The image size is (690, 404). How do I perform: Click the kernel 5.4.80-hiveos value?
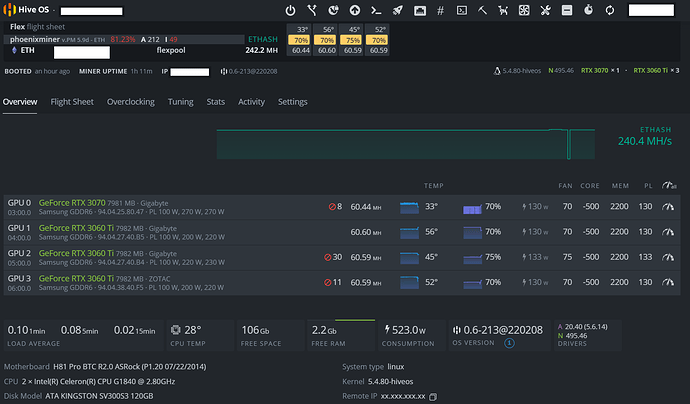tap(391, 382)
